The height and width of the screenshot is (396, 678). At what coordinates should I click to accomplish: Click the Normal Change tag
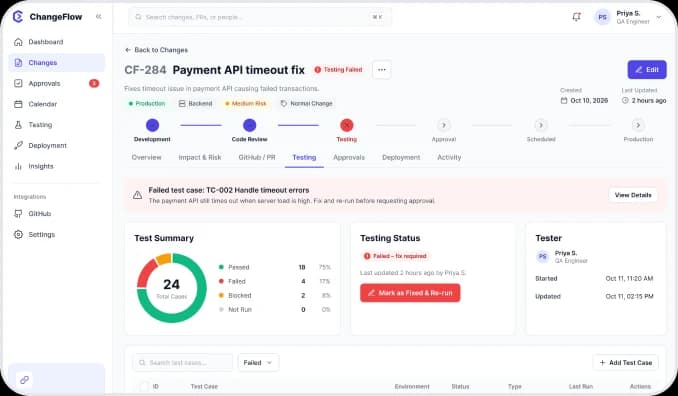click(x=307, y=104)
